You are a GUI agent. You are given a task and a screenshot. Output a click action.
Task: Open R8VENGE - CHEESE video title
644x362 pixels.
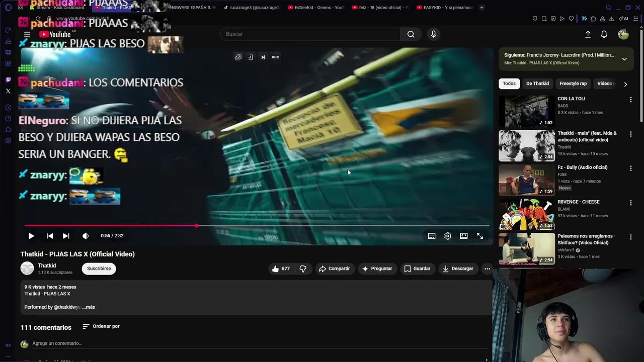(x=578, y=202)
